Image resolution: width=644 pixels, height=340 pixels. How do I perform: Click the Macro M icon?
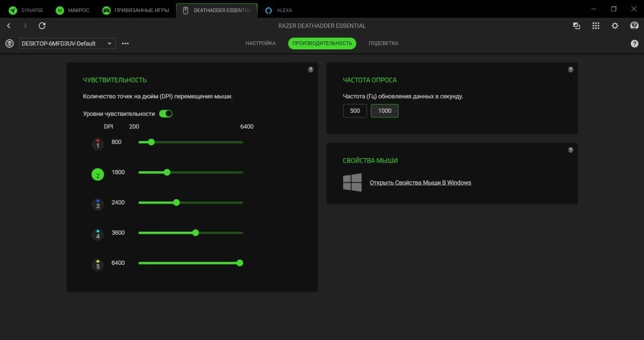pyautogui.click(x=60, y=10)
